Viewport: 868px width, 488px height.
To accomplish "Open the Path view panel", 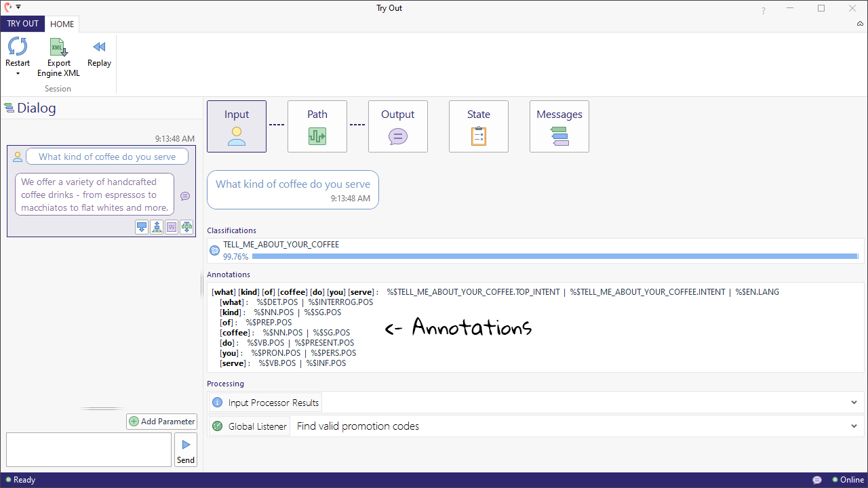I will (317, 126).
